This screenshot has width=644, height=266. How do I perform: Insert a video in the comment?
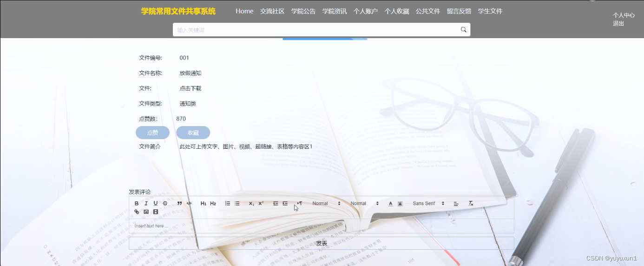coord(156,212)
